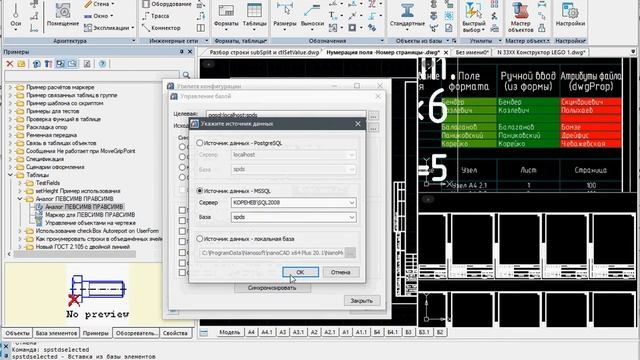The height and width of the screenshot is (360, 640).
Task: Launch Мастер объектов wizard
Action: click(520, 18)
